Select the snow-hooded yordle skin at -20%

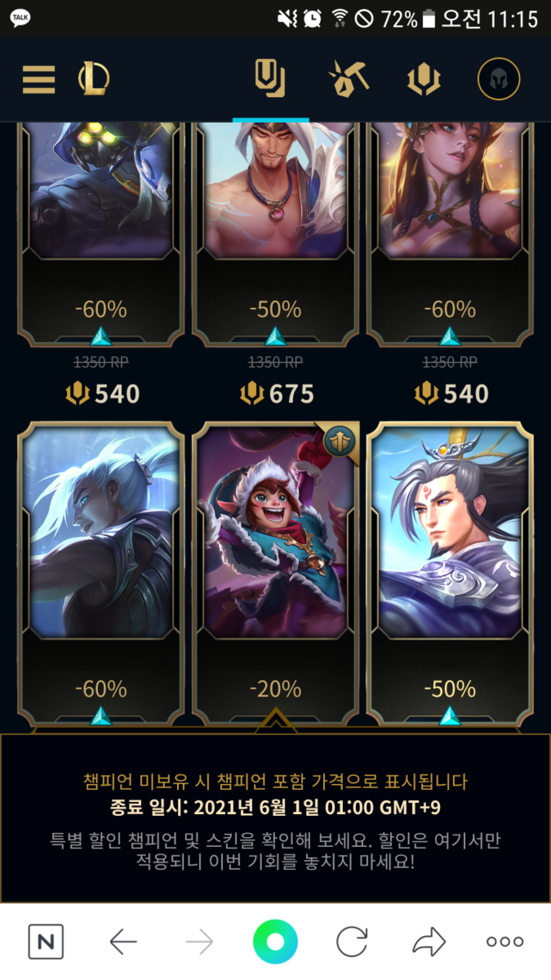(x=275, y=573)
